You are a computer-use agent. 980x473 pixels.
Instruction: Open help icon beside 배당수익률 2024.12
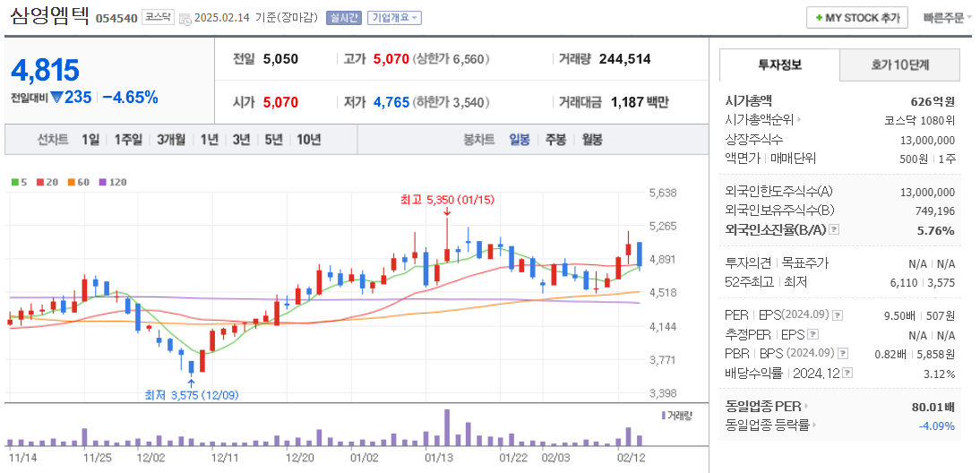(848, 374)
